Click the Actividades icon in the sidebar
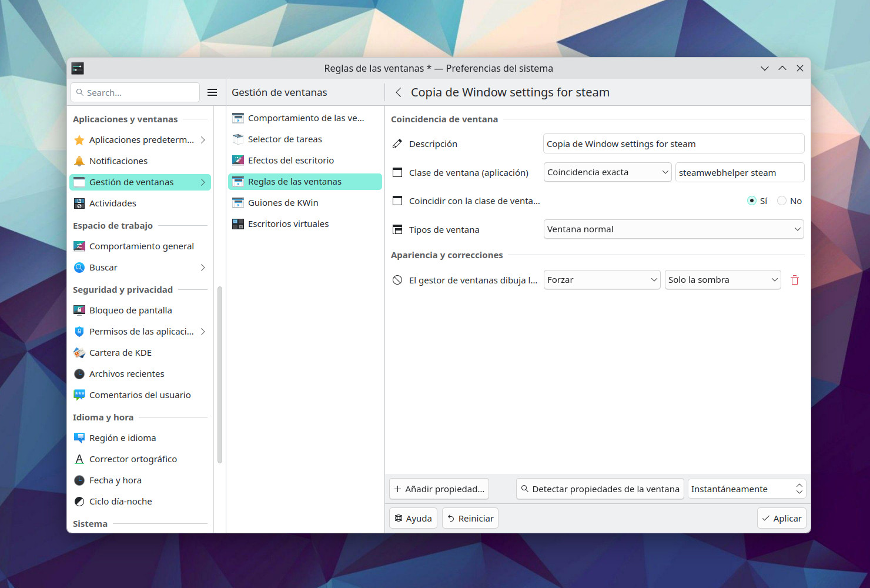Image resolution: width=870 pixels, height=588 pixels. pyautogui.click(x=79, y=203)
